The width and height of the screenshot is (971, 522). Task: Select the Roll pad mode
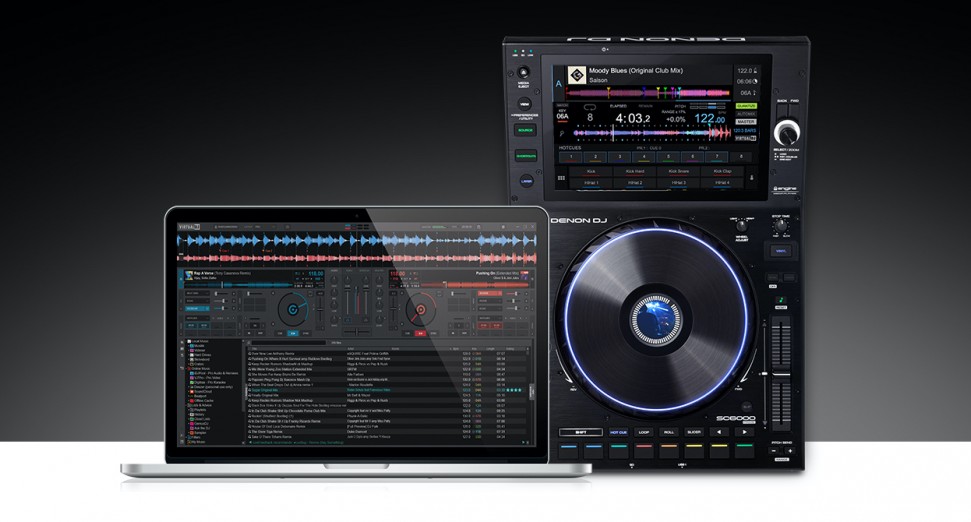tap(669, 432)
